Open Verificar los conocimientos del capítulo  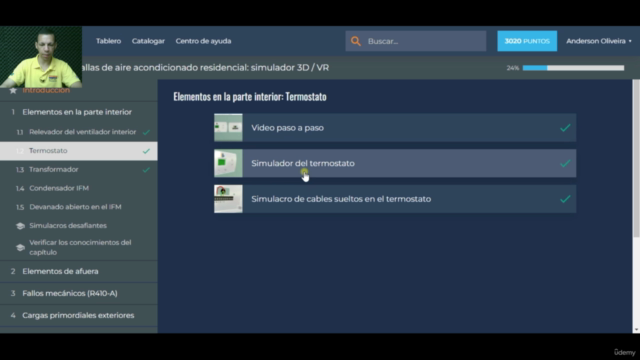79,247
